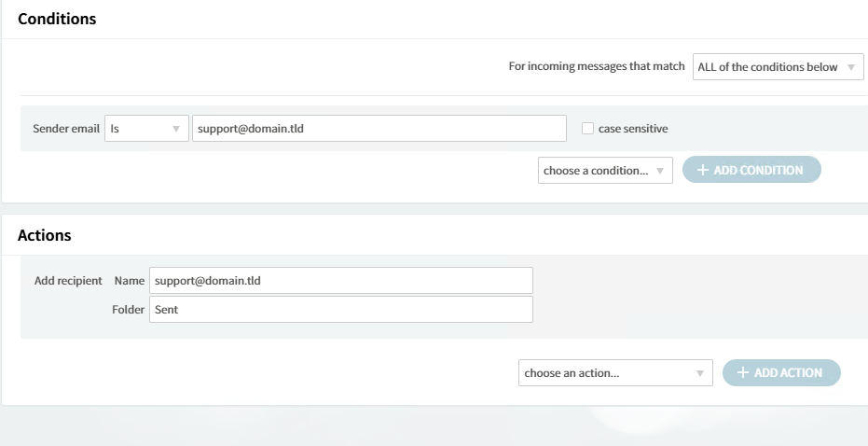Click the "Add recipient" label

(x=68, y=280)
